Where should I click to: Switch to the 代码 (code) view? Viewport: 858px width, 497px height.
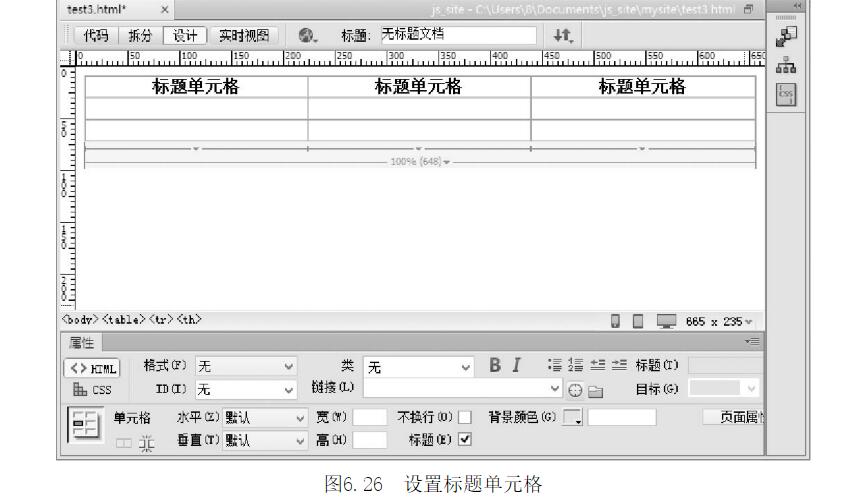(x=96, y=35)
